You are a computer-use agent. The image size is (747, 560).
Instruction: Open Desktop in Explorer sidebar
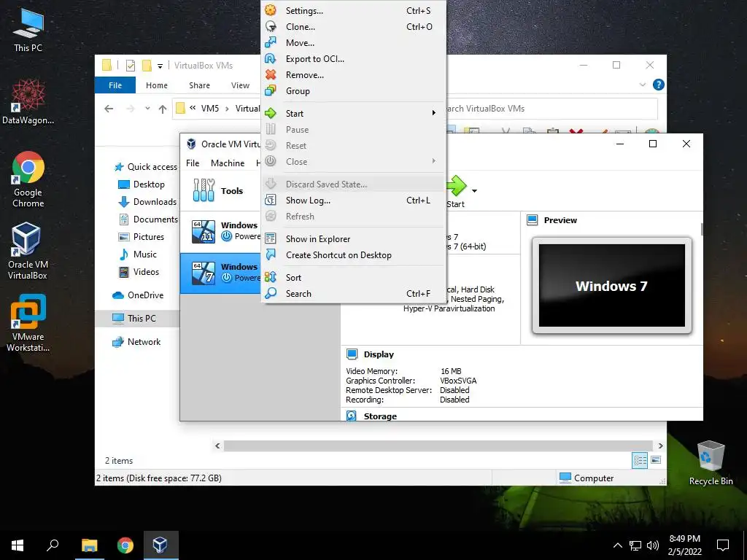point(142,184)
